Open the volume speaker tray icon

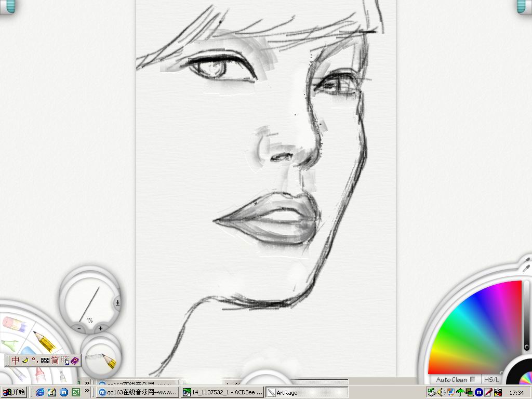(x=441, y=392)
